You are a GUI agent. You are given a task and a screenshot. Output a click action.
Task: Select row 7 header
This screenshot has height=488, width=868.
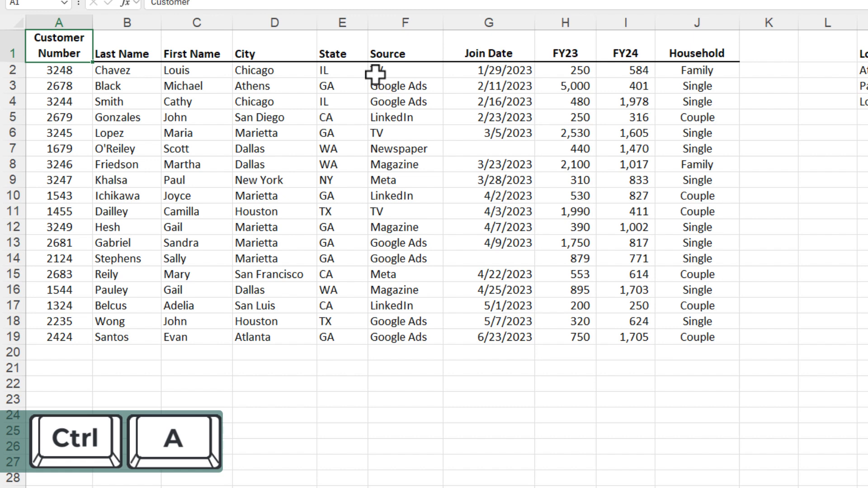tap(13, 149)
